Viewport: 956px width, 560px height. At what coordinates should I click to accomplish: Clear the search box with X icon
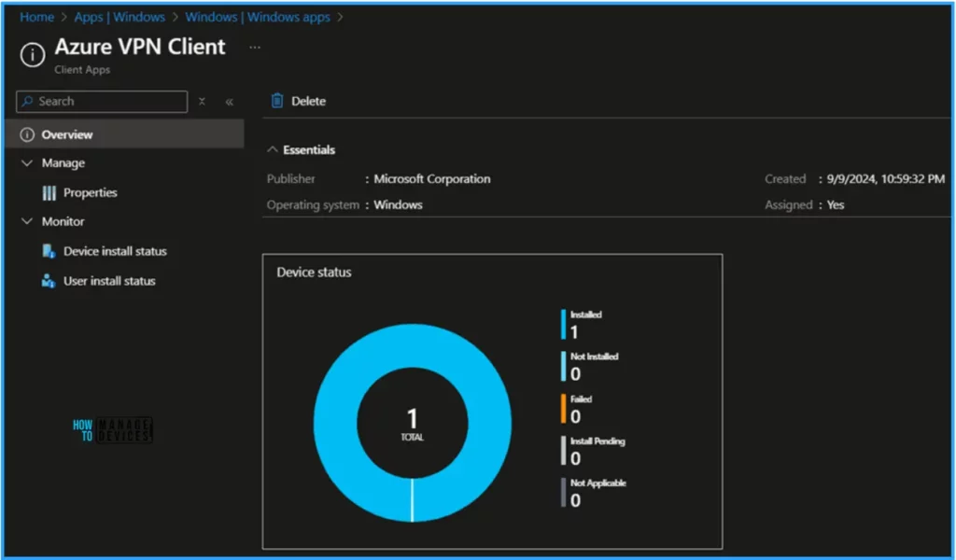tap(202, 101)
